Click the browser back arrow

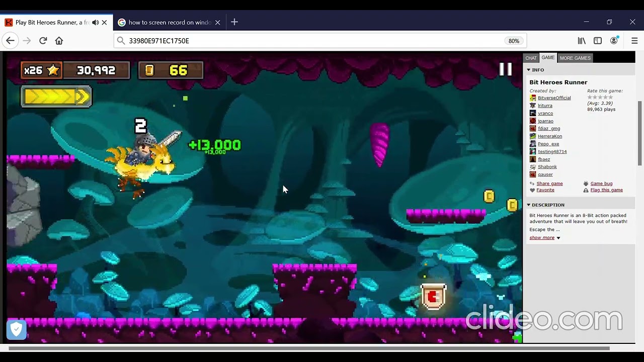tap(11, 41)
